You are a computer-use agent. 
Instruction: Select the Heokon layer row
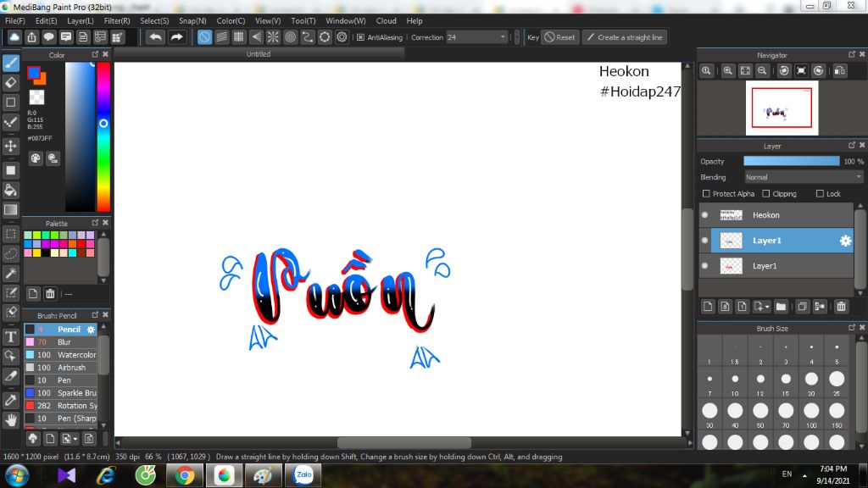point(776,215)
